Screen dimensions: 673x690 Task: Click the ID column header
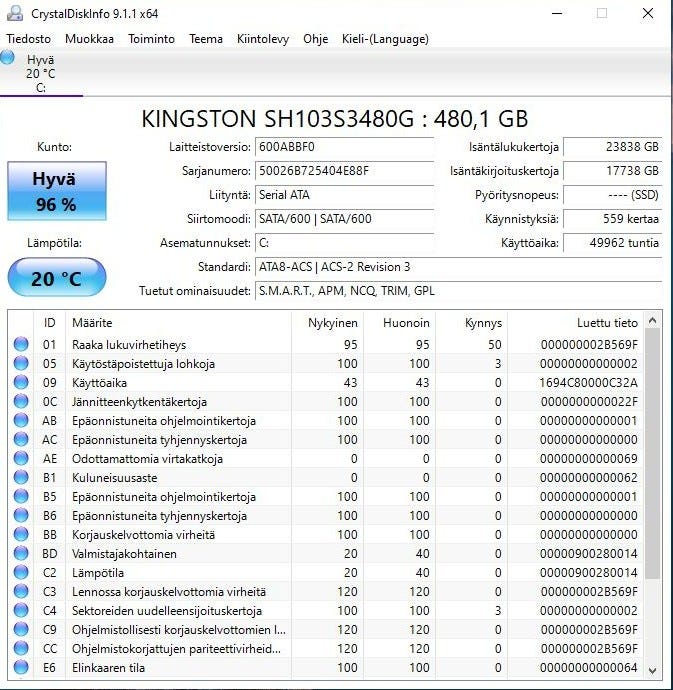pyautogui.click(x=49, y=323)
